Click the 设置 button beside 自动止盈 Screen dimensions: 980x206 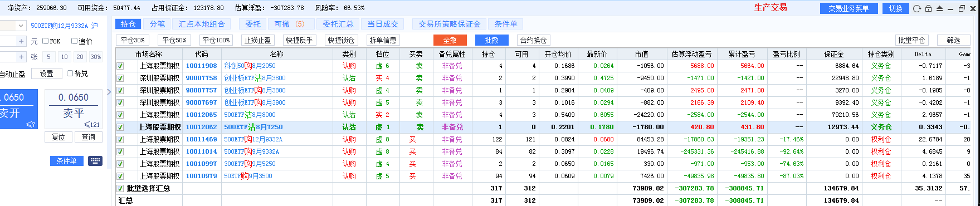click(47, 73)
